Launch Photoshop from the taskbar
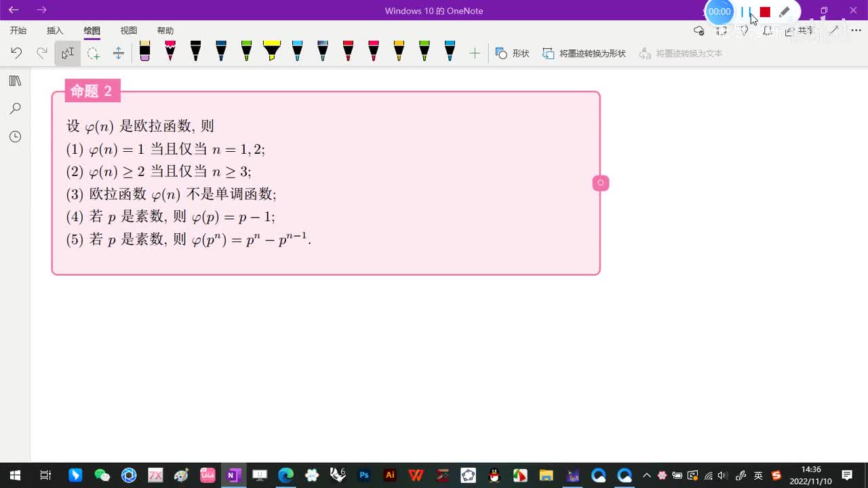 (x=364, y=475)
